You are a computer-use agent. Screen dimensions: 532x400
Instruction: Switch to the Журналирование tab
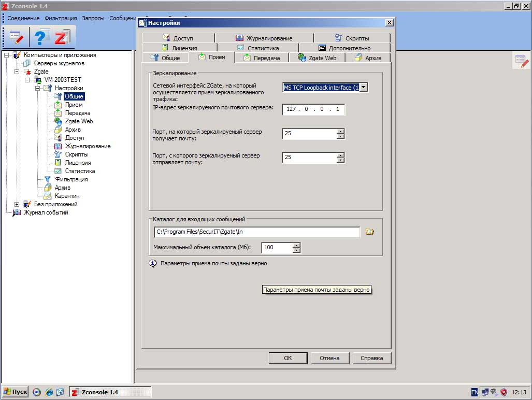(x=264, y=38)
